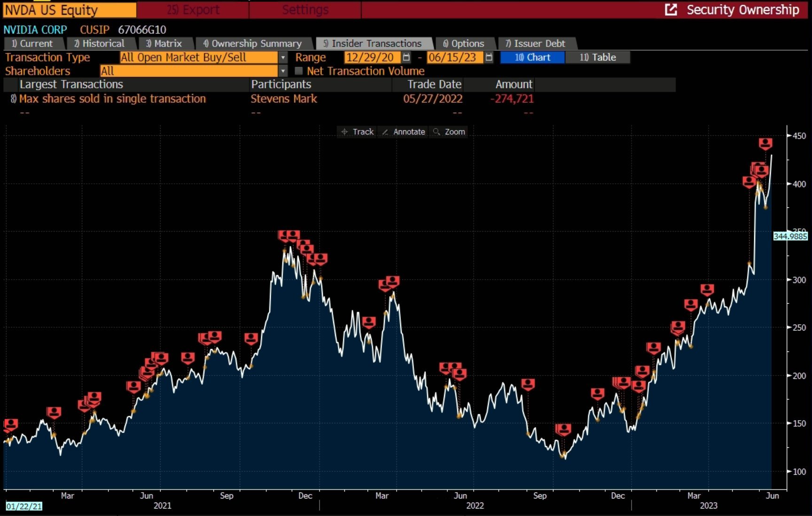Toggle the Net Transaction Volume checkbox
The image size is (812, 516).
[x=298, y=71]
